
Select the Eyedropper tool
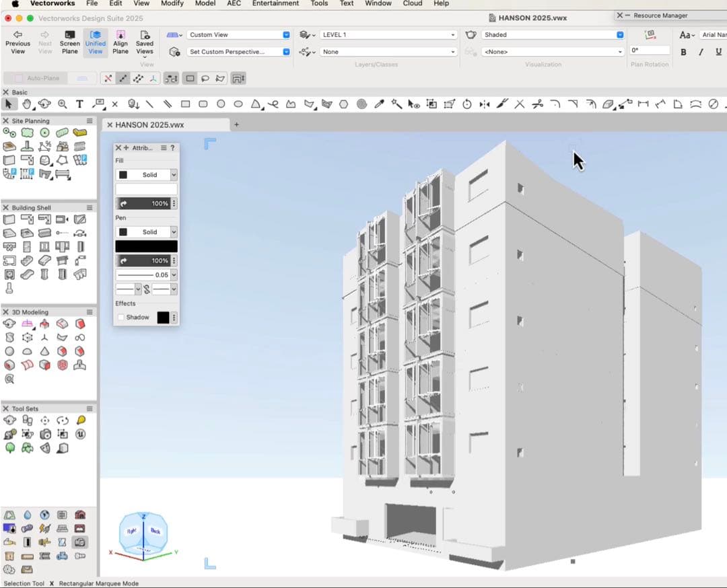[x=379, y=104]
